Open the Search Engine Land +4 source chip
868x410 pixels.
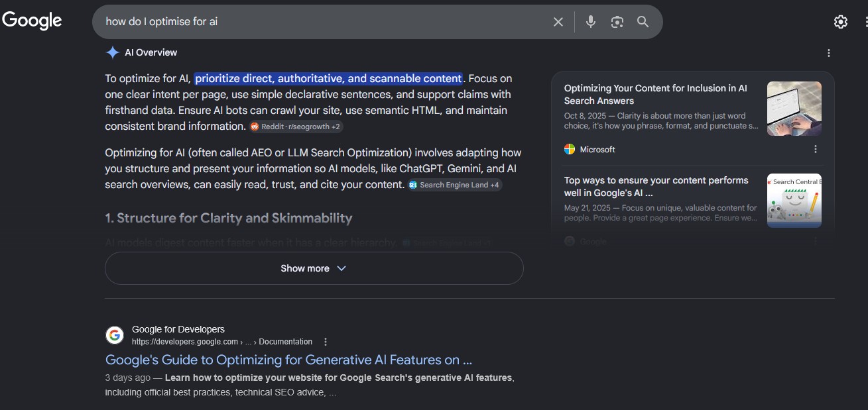pyautogui.click(x=455, y=185)
